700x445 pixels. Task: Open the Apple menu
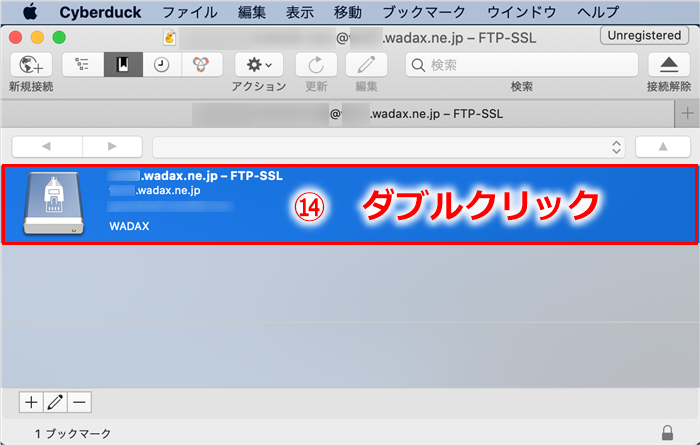(30, 12)
